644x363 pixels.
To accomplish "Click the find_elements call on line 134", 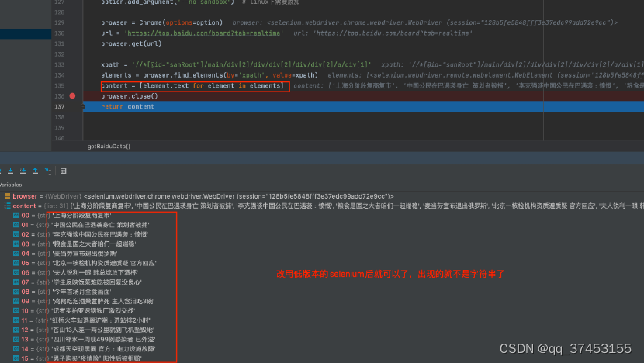I will [x=230, y=75].
